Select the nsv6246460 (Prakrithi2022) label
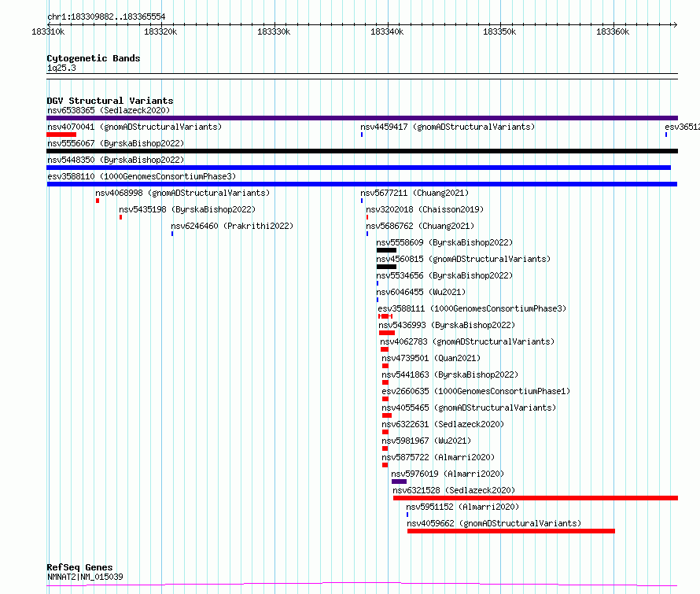Viewport: 700px width, 594px height. point(232,226)
